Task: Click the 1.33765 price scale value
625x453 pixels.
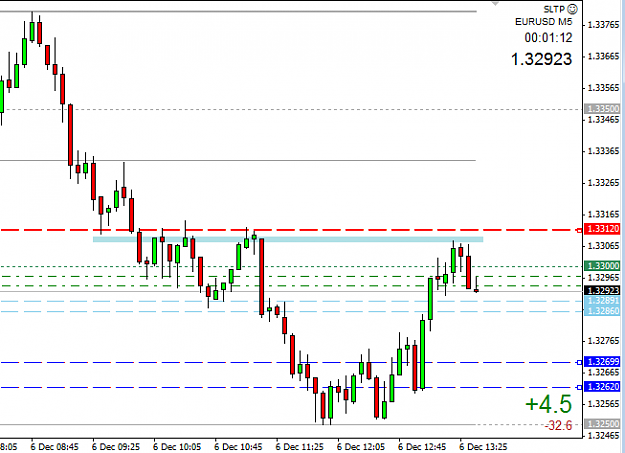Action: 603,25
